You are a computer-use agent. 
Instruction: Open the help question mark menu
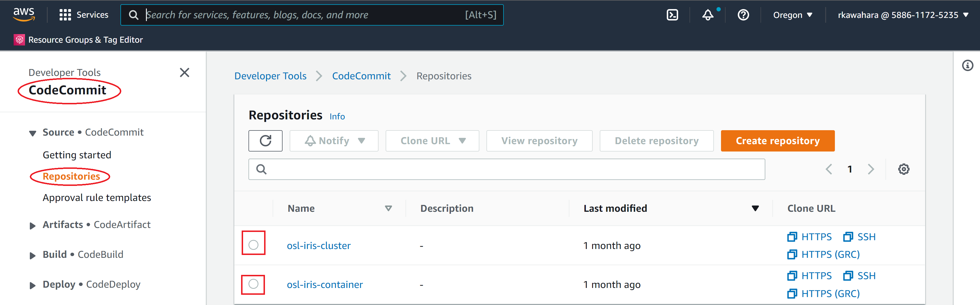[x=743, y=15]
